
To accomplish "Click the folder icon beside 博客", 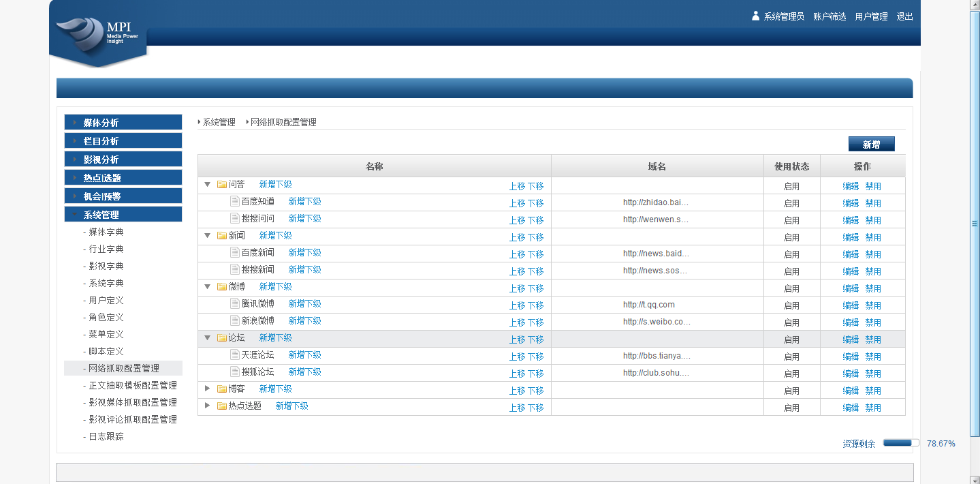I will point(221,389).
